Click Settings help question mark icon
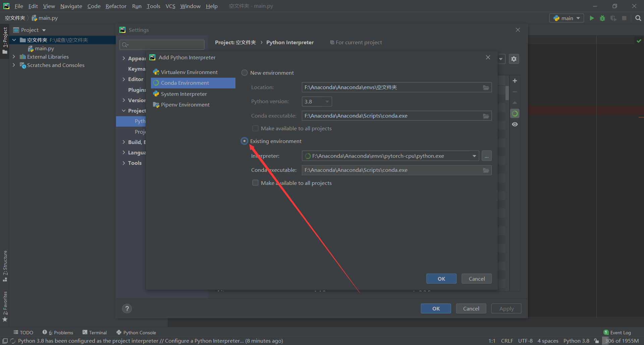The height and width of the screenshot is (345, 644). 127,308
